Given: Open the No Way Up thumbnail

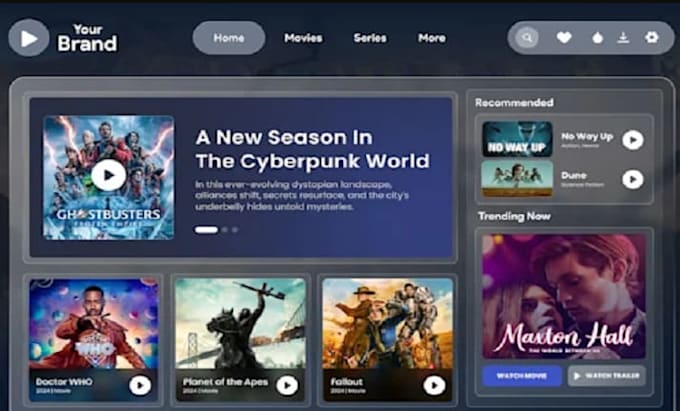Looking at the screenshot, I should pyautogui.click(x=517, y=139).
